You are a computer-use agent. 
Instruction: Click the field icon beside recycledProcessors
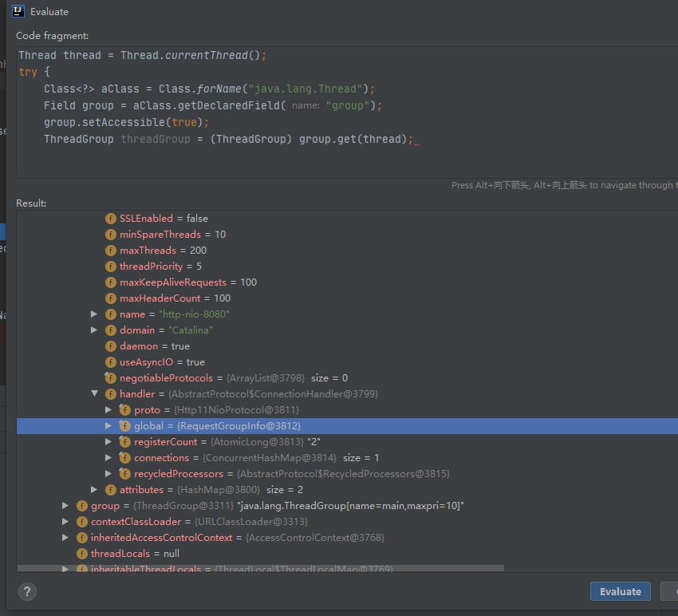[x=125, y=474]
